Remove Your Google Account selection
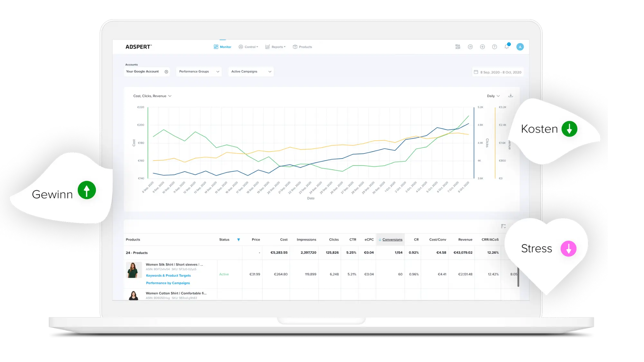Screen dimensions: 644x362 [x=166, y=71]
